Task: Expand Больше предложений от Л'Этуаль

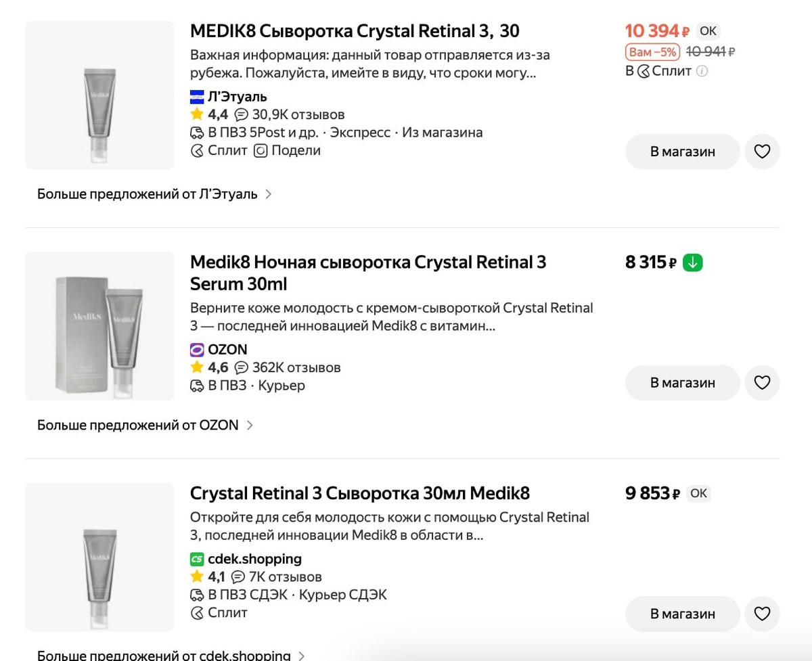Action: (154, 194)
